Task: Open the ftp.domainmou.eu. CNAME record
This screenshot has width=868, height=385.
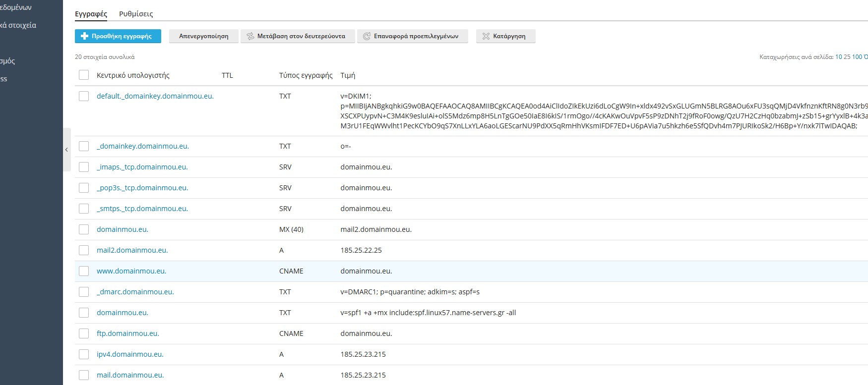Action: click(127, 333)
